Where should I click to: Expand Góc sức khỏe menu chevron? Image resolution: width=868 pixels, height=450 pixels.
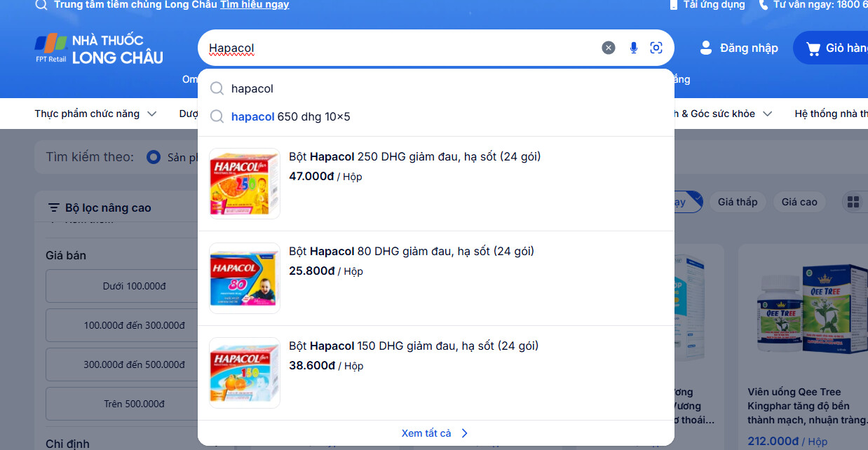(767, 114)
